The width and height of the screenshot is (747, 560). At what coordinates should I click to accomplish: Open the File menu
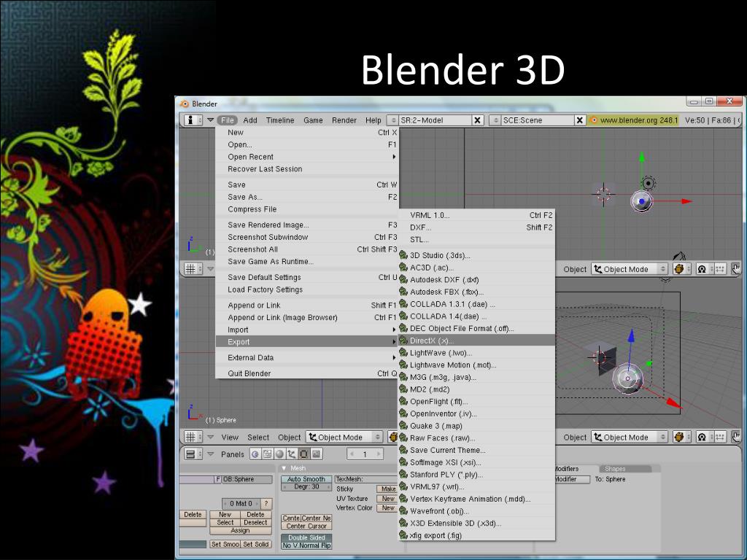[228, 120]
